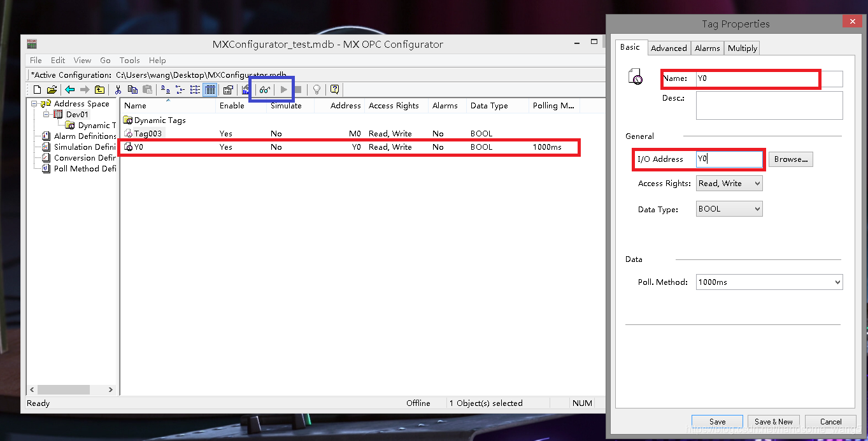The image size is (868, 441).
Task: Click the Browse... button
Action: [x=791, y=159]
